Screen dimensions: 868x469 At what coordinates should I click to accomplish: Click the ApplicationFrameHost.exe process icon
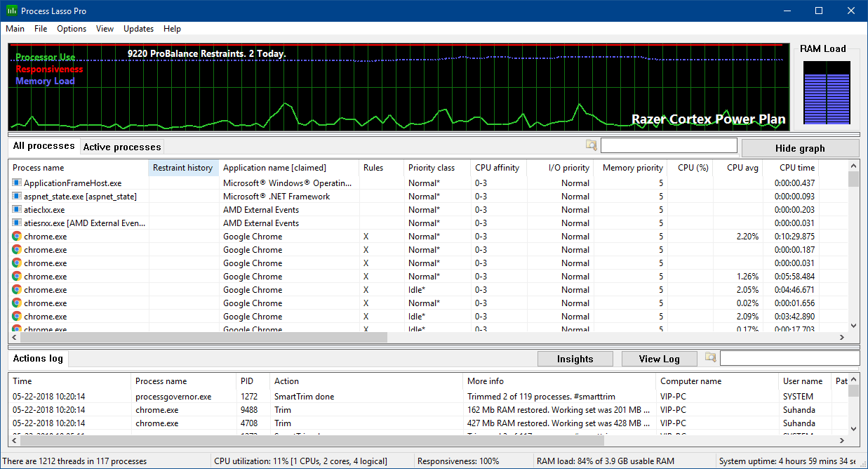17,183
